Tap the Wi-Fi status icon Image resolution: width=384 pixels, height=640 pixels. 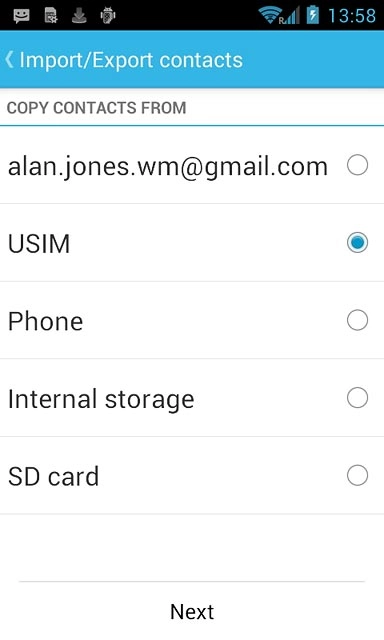click(270, 15)
